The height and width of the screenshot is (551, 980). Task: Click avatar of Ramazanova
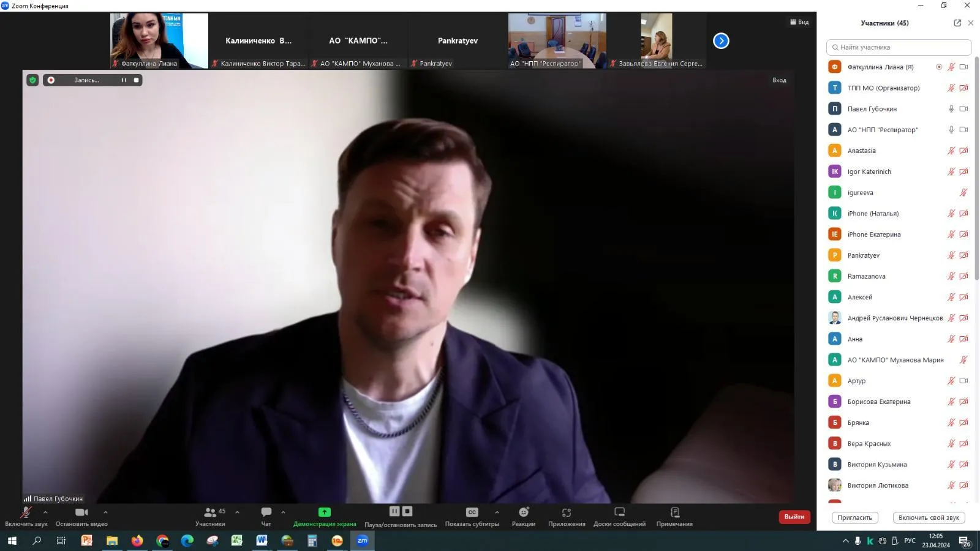834,276
